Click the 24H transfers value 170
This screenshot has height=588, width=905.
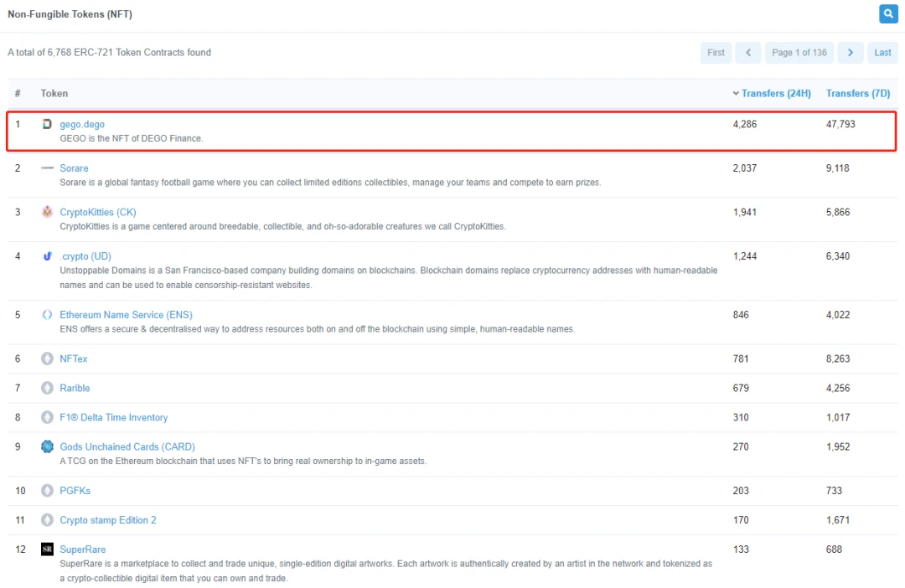[741, 520]
